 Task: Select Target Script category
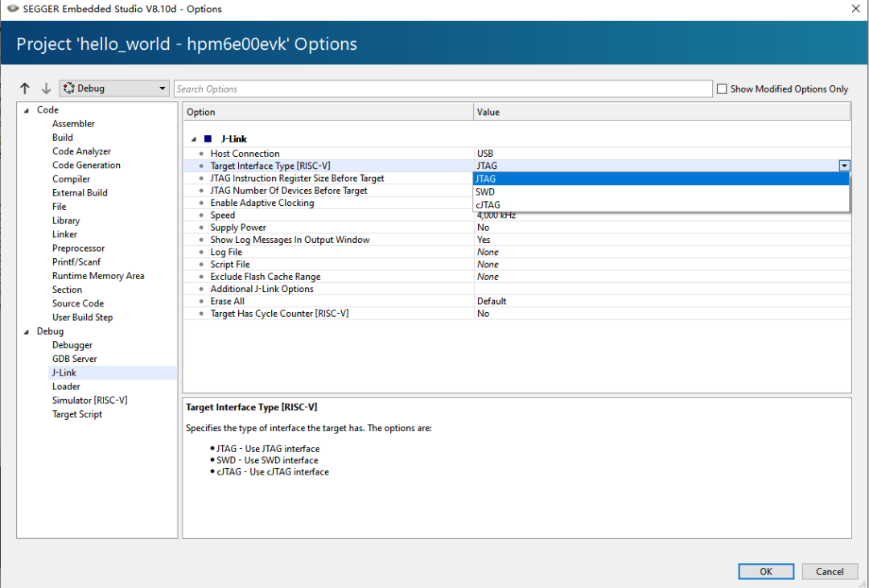77,414
